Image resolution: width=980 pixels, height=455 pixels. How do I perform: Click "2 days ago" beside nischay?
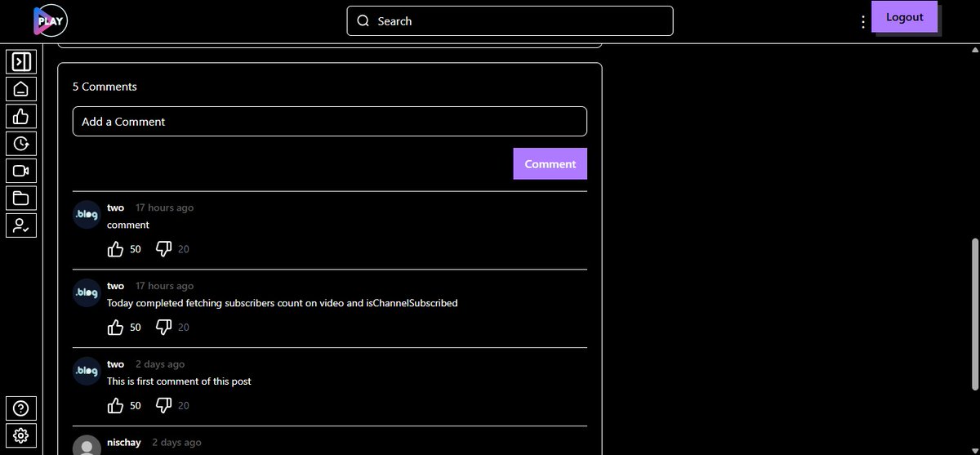click(x=176, y=442)
